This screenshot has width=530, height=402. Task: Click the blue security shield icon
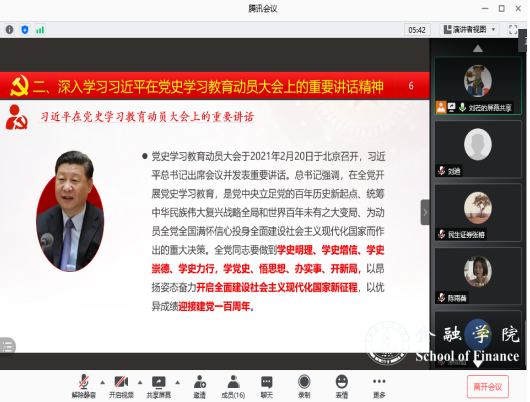point(25,30)
